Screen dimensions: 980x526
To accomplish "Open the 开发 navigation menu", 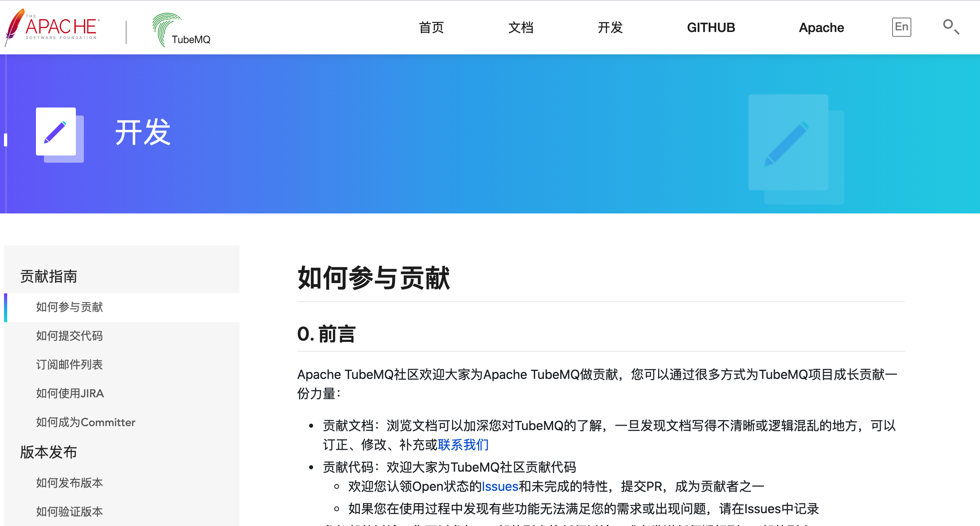I will click(x=610, y=28).
